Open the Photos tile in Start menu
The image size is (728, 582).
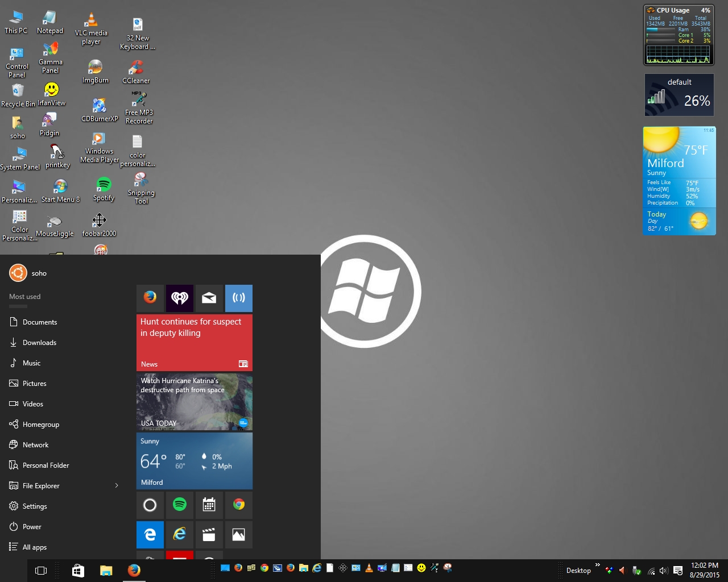coord(239,534)
